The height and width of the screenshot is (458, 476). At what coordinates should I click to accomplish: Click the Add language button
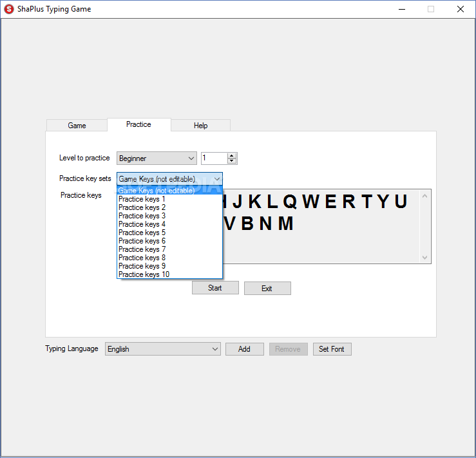click(244, 349)
